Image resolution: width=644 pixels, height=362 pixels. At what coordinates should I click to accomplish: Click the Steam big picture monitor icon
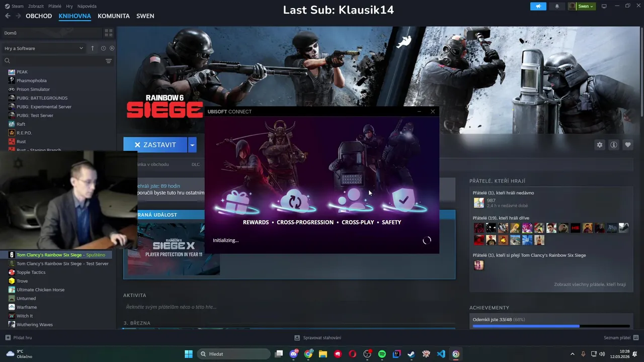click(x=604, y=6)
